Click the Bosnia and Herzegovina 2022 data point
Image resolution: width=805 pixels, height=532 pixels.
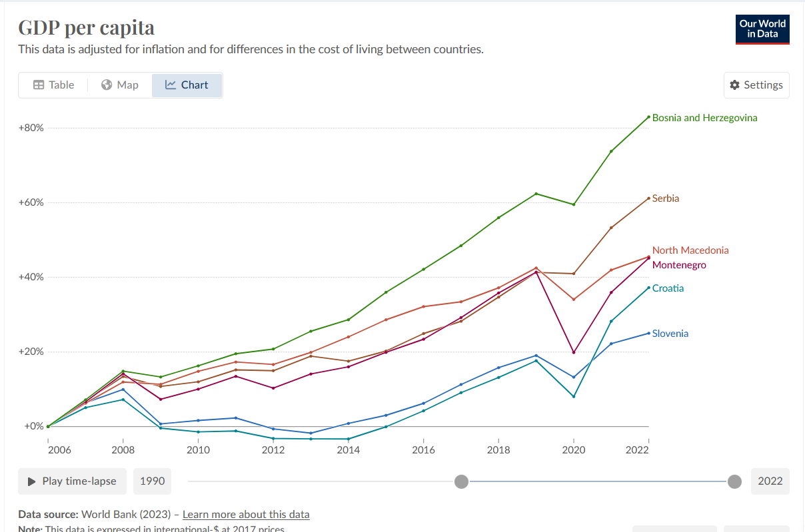pos(648,117)
